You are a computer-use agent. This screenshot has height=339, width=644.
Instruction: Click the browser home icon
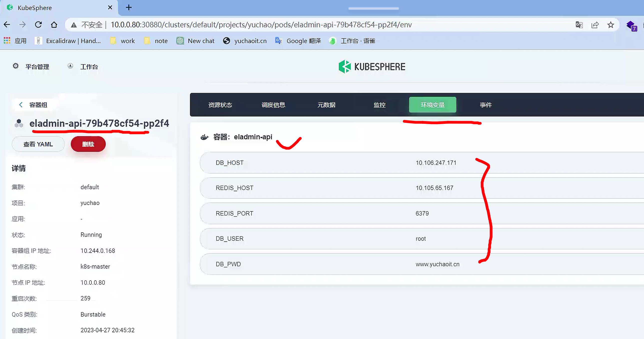click(54, 25)
